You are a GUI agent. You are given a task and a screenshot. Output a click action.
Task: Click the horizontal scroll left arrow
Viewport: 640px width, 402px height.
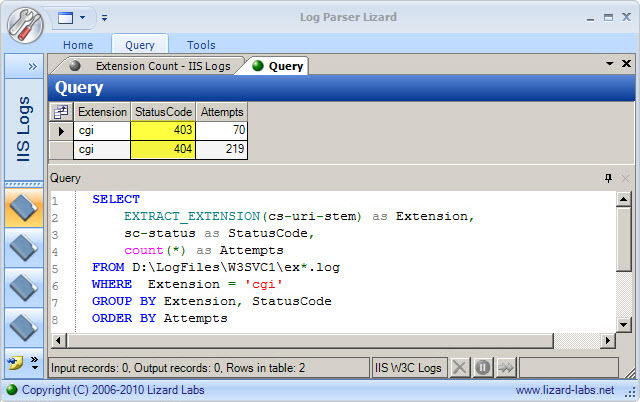[58, 340]
